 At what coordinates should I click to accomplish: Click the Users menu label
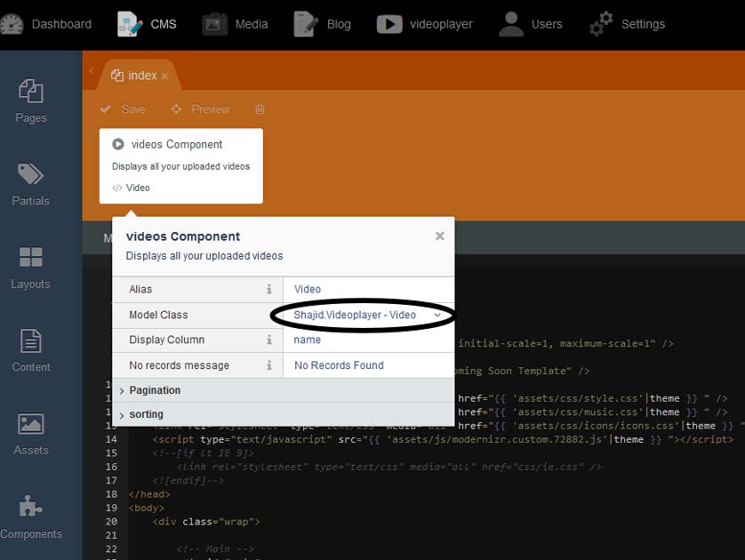[547, 24]
